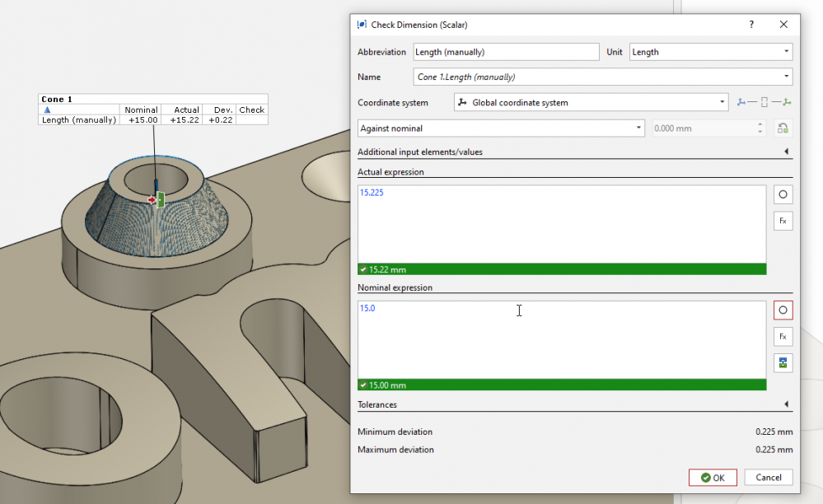Click the help question mark in dialog title

(x=751, y=25)
